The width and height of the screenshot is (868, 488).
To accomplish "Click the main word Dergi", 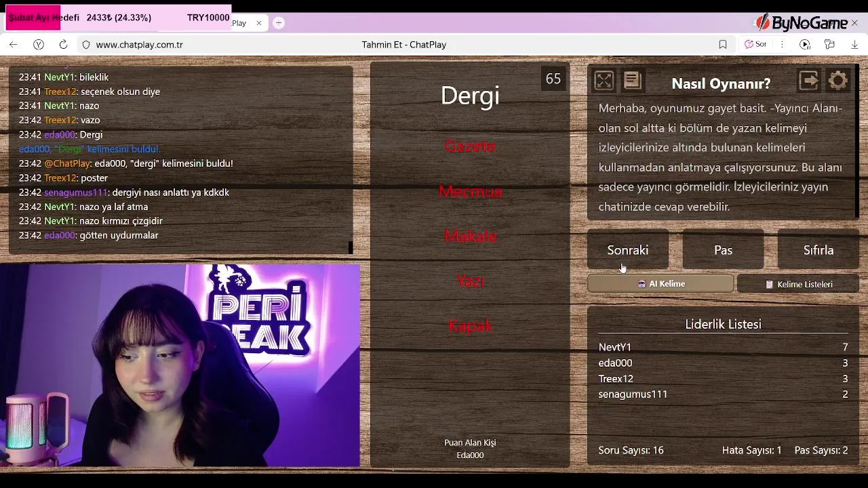I will pyautogui.click(x=470, y=96).
